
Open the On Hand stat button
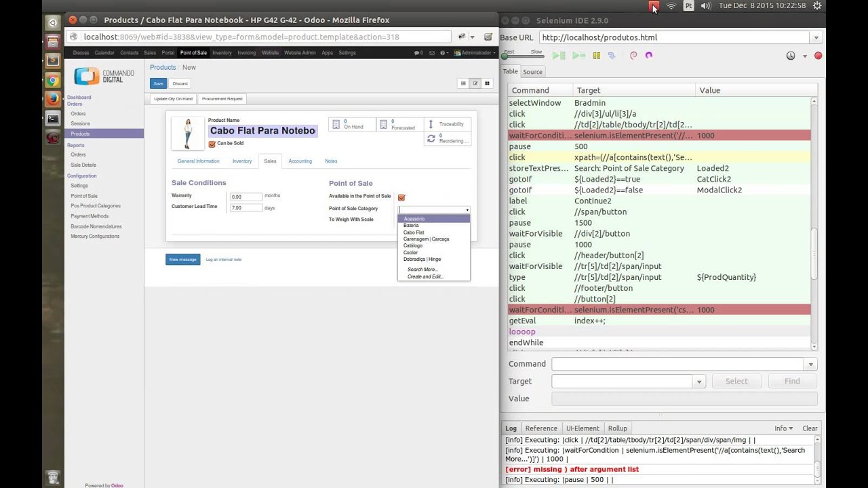click(352, 125)
